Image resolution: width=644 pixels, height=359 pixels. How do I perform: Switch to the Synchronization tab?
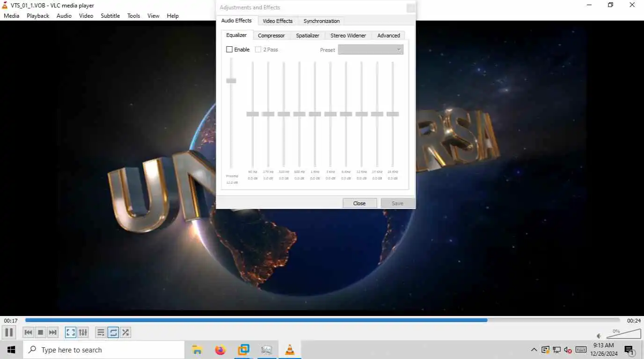(x=322, y=21)
